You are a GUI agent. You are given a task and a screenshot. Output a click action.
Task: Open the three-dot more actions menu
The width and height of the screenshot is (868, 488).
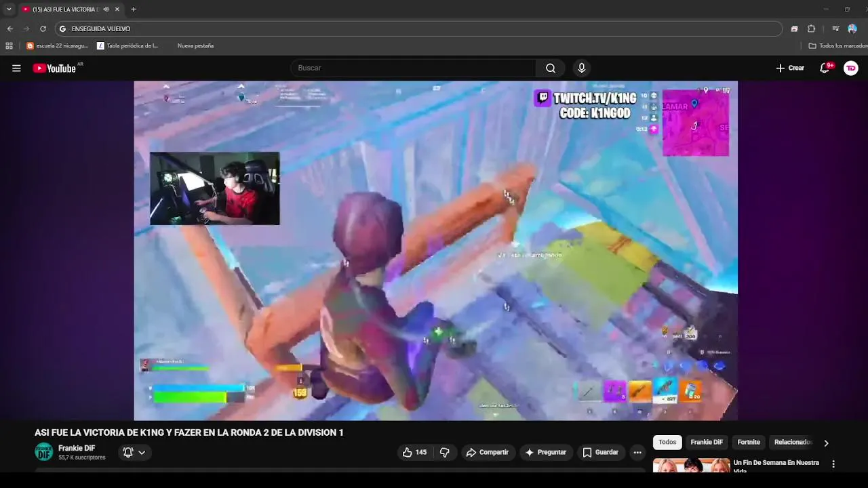(637, 452)
